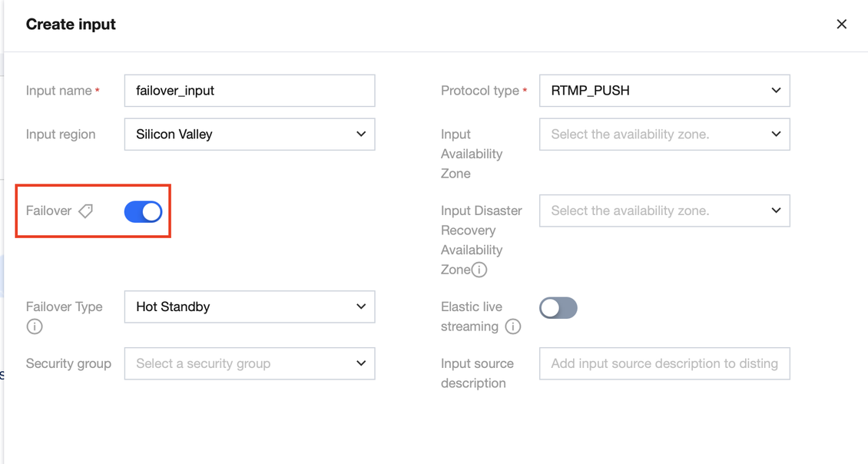Viewport: 868px width, 464px height.
Task: Click the tag icon beside Failover
Action: (86, 211)
